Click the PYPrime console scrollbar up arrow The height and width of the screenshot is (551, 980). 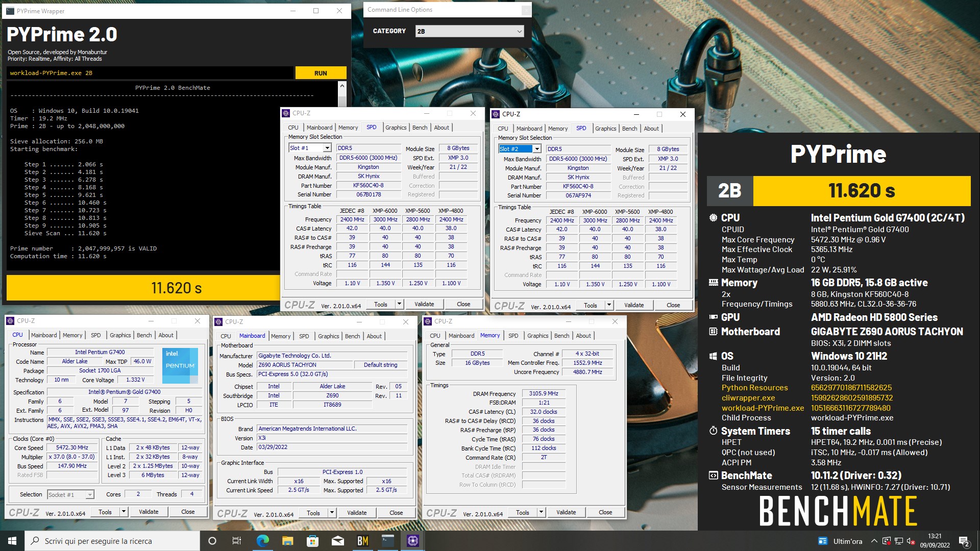[x=342, y=86]
